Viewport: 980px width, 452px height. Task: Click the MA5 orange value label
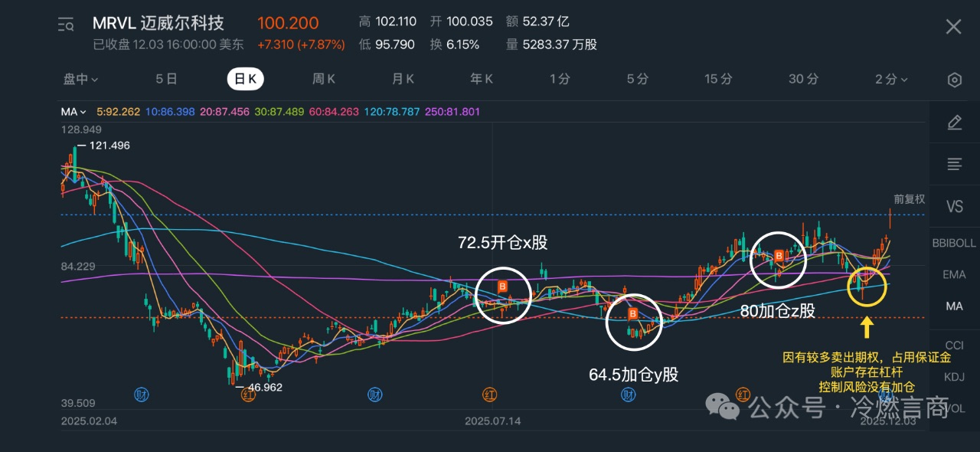pyautogui.click(x=118, y=112)
